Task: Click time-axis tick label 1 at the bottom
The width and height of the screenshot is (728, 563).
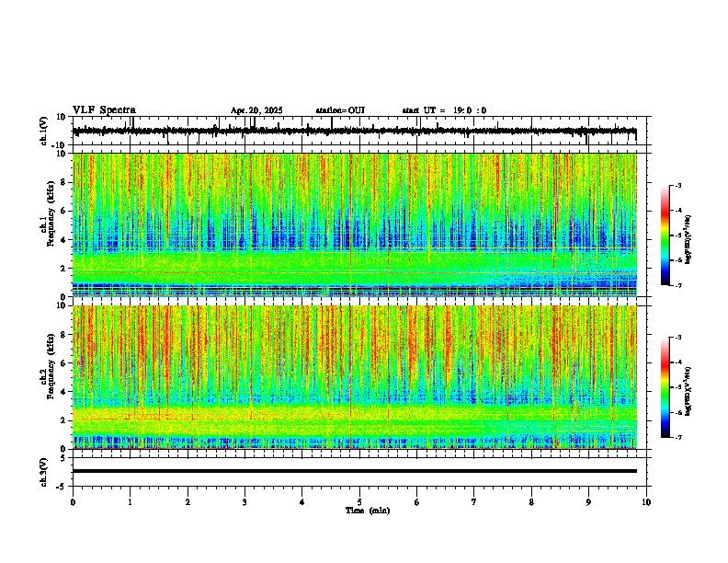Action: (130, 502)
